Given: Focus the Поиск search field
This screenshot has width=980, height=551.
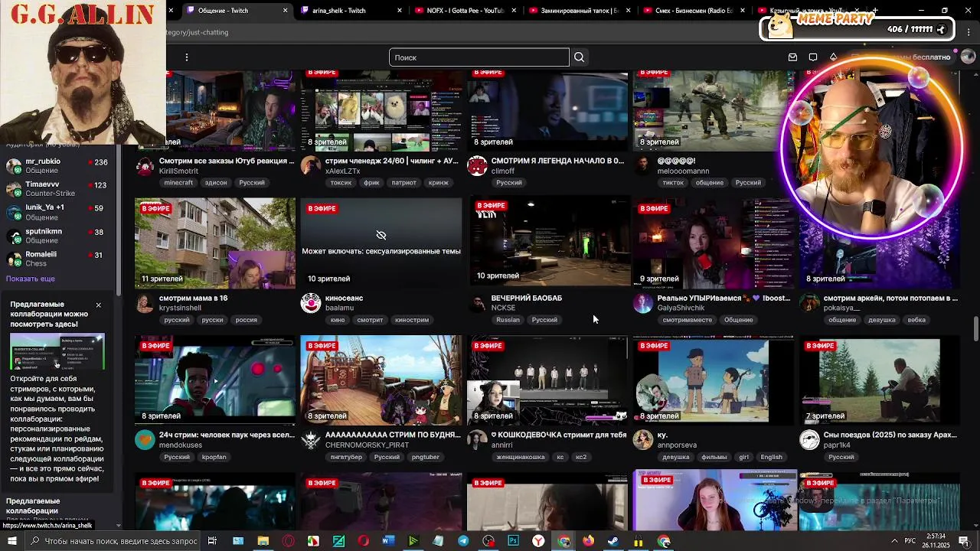Looking at the screenshot, I should pos(479,57).
